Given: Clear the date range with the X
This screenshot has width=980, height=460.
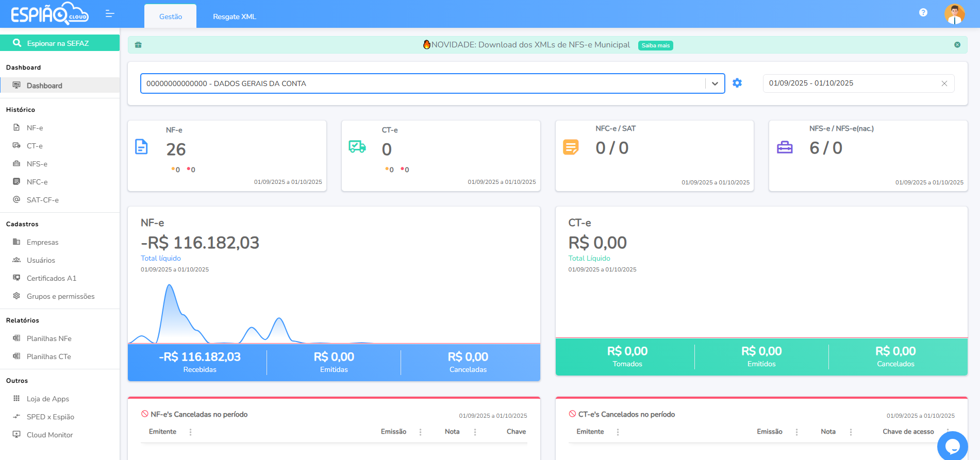Looking at the screenshot, I should [944, 83].
